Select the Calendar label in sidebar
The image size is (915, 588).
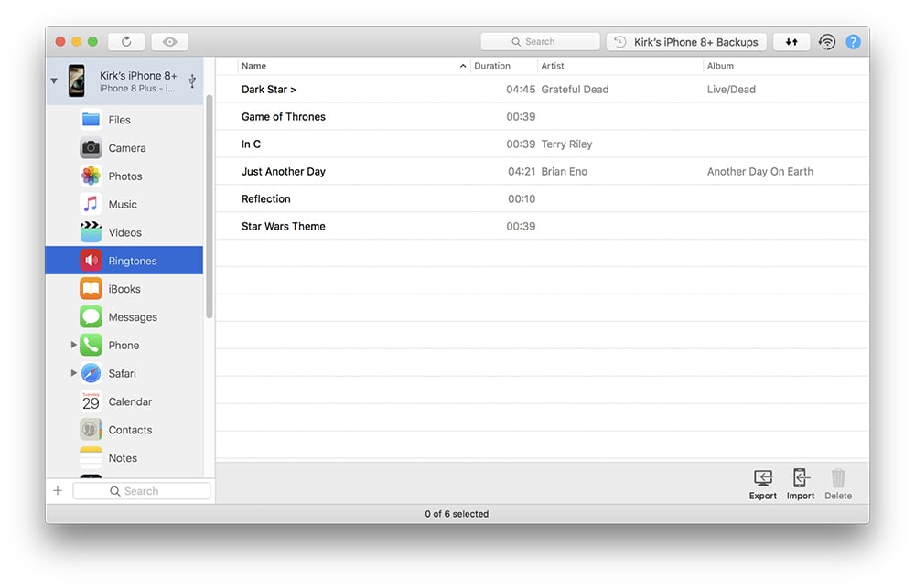130,401
